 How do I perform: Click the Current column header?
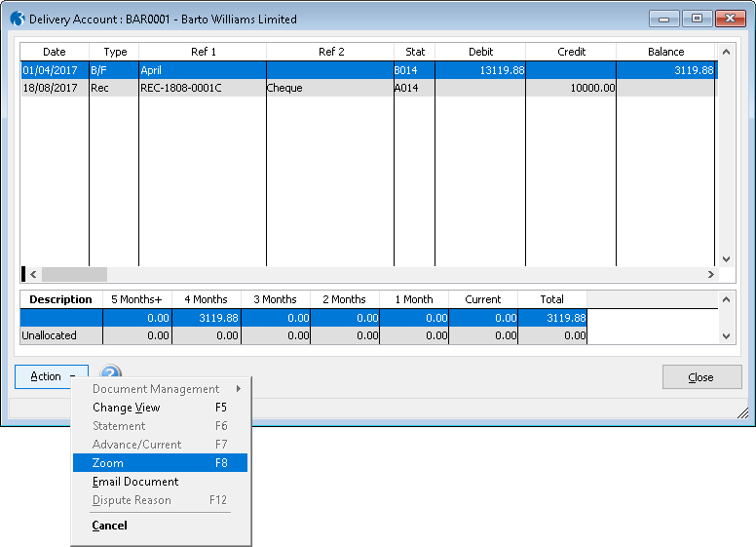pyautogui.click(x=483, y=299)
